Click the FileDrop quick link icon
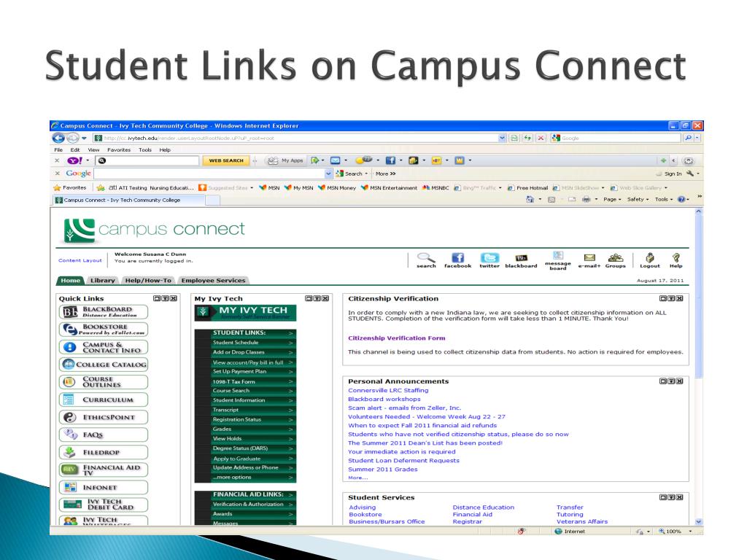747x560 pixels. (x=70, y=452)
